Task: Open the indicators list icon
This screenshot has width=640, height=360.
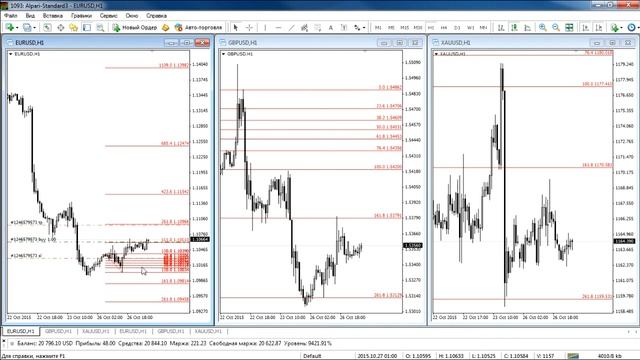Action: tap(614, 27)
